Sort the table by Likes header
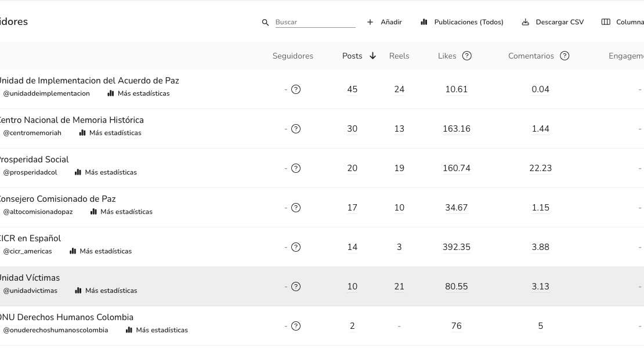 click(x=447, y=56)
